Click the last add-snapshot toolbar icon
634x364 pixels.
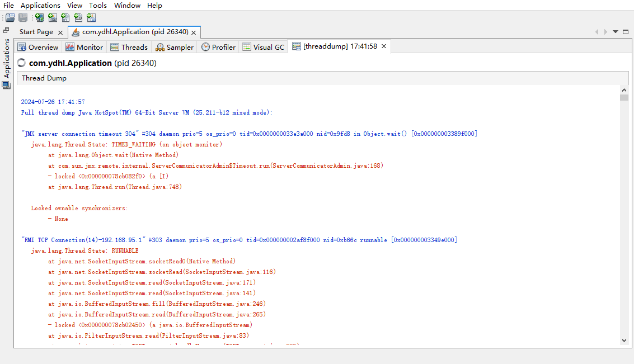point(90,18)
